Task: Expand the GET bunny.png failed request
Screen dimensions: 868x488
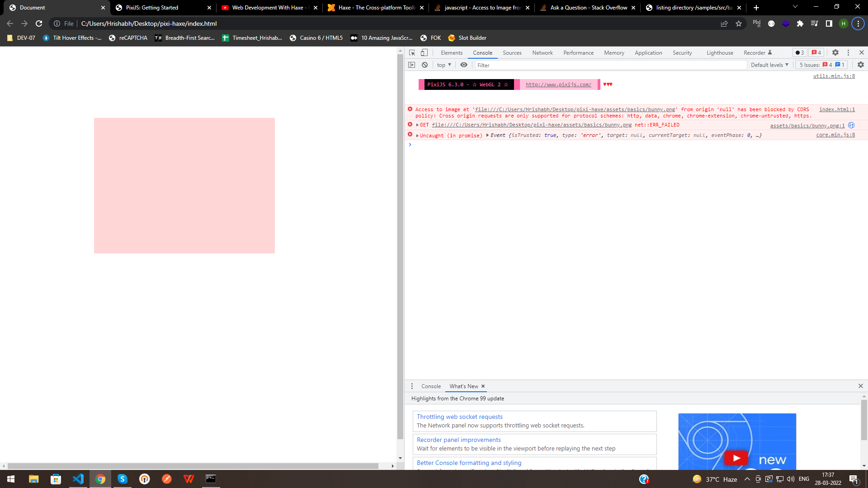Action: [x=417, y=125]
